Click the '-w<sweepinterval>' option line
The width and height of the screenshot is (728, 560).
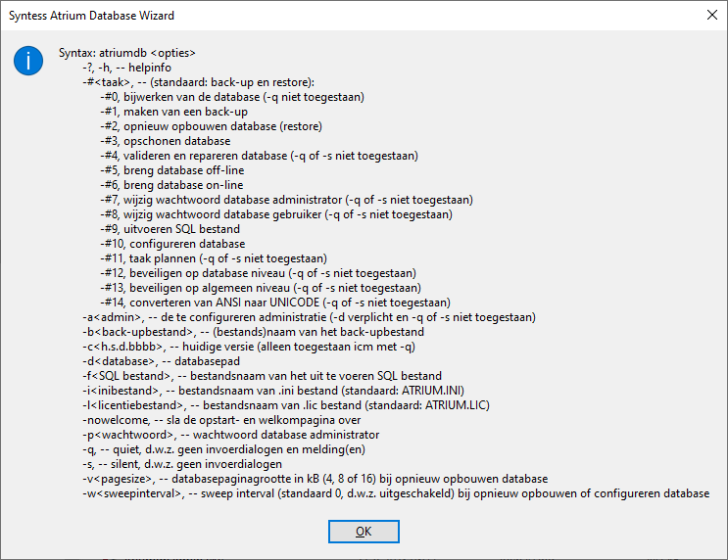point(396,493)
